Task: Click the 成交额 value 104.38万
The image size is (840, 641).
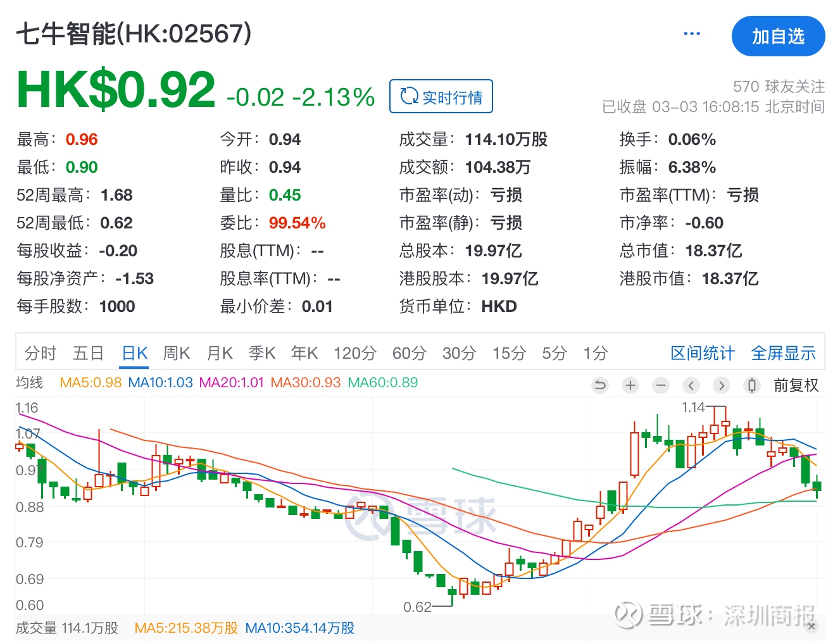Action: [x=498, y=167]
